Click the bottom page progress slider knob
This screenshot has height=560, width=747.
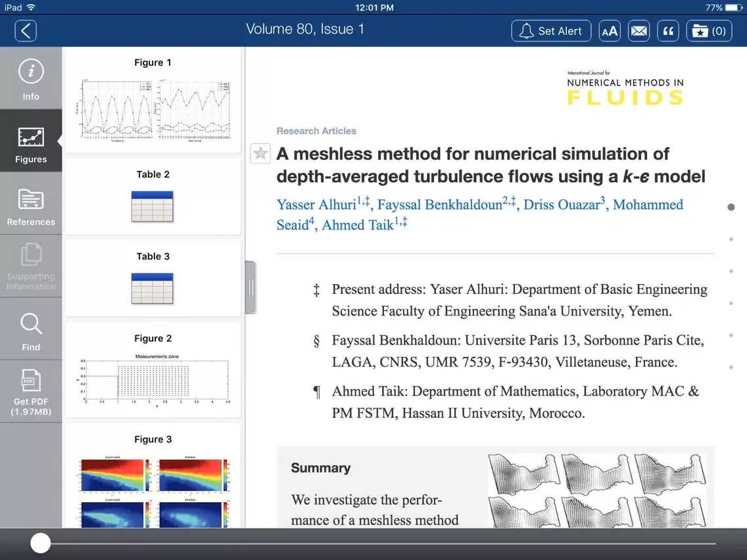tap(41, 543)
